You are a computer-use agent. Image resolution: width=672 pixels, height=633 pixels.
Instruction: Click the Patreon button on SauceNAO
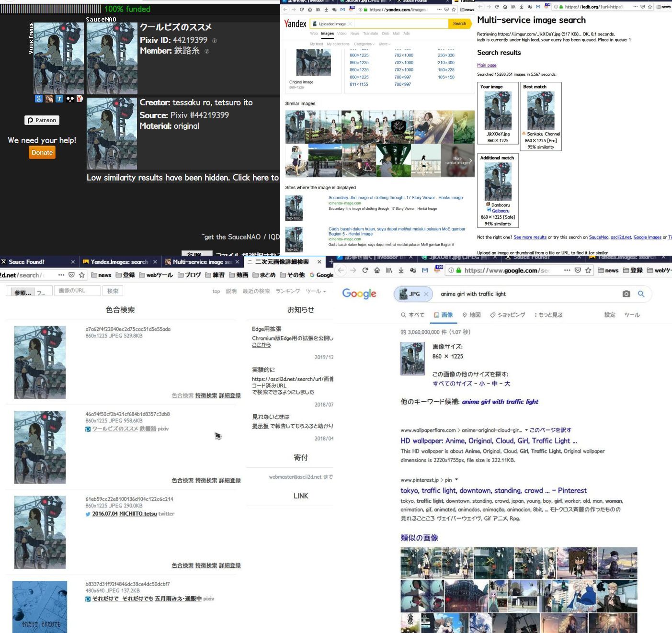[x=42, y=120]
